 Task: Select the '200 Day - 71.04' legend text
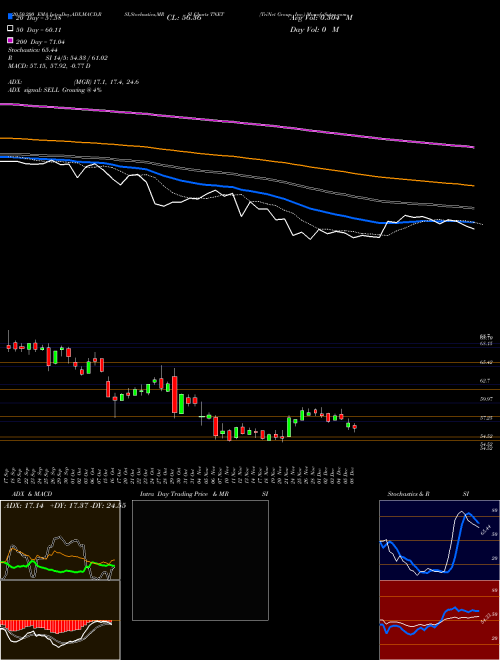pos(40,42)
